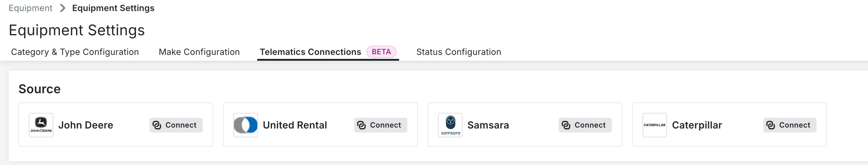Click link icon in Samsara Connect button
Screen dimensions: 868x165
click(566, 125)
